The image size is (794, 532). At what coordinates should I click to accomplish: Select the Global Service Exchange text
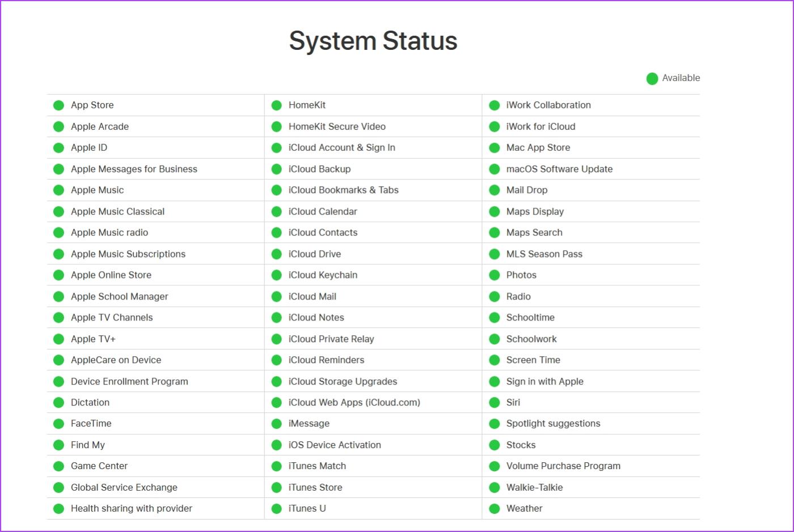point(124,488)
